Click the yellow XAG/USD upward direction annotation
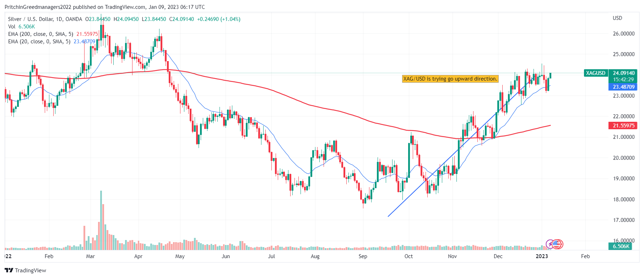 pyautogui.click(x=450, y=79)
